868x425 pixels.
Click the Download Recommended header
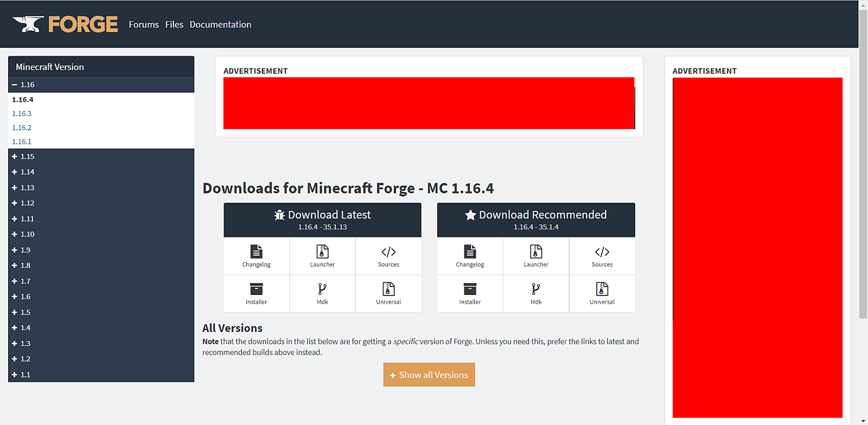[536, 220]
